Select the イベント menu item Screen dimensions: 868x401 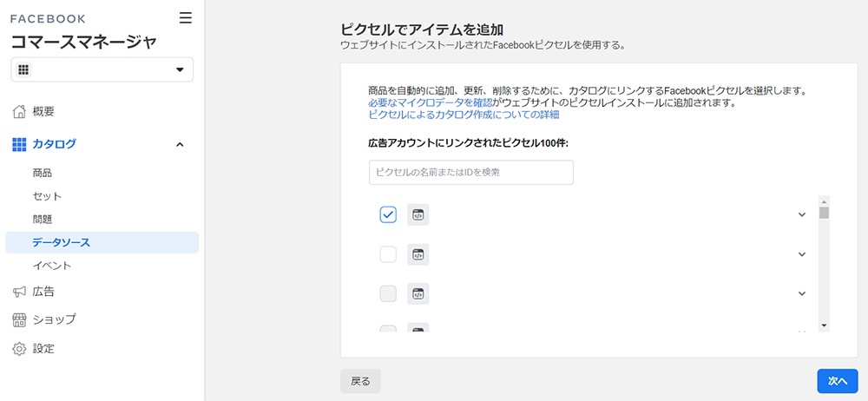51,266
